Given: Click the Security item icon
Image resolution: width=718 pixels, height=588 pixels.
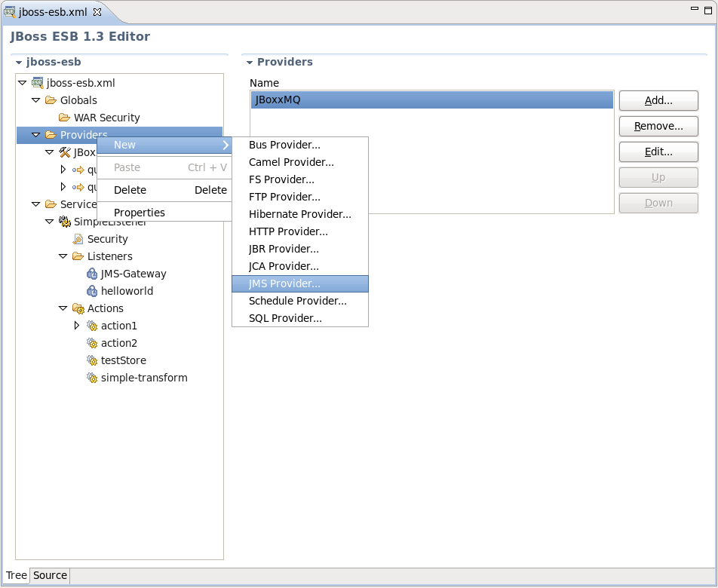Looking at the screenshot, I should point(78,239).
